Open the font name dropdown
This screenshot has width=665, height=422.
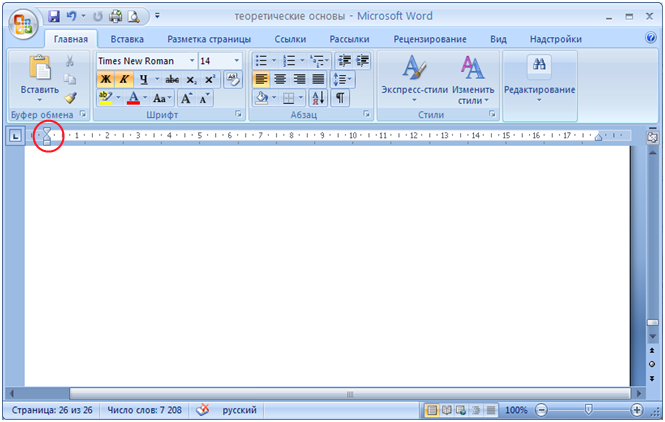click(x=192, y=61)
